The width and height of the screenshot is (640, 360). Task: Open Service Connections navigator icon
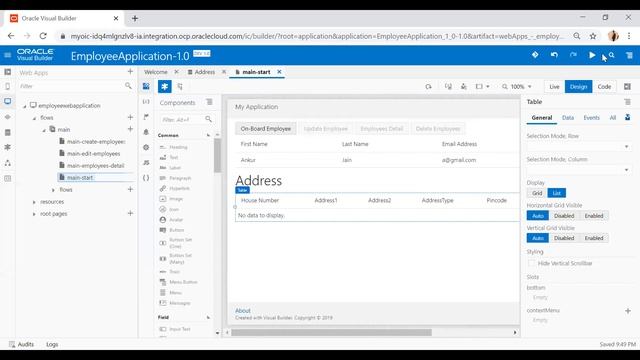[x=7, y=117]
